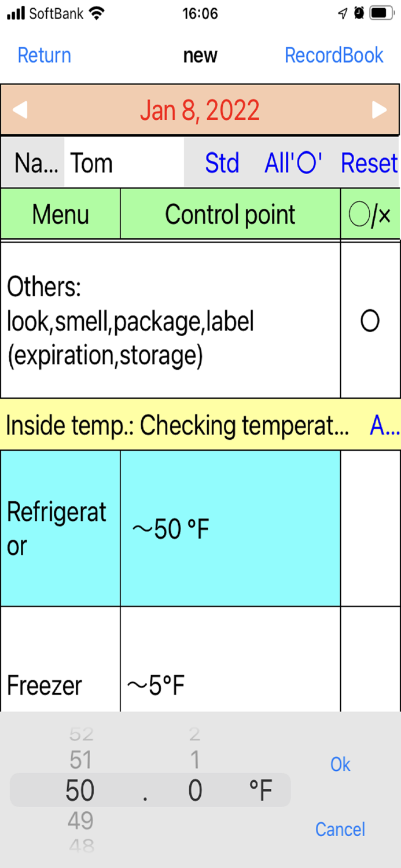Select the next date arrow
The width and height of the screenshot is (401, 868).
[379, 109]
